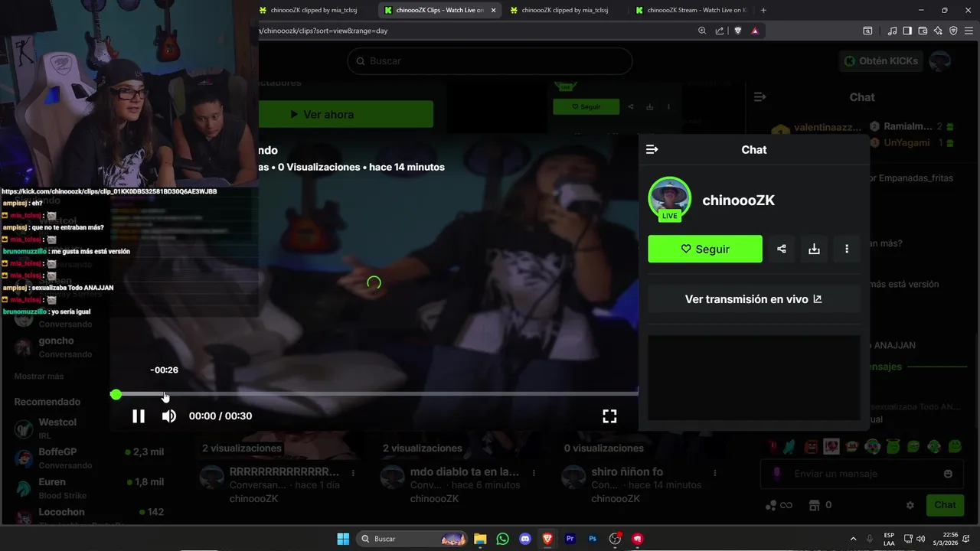Focus the Buscar search field on Kick
The height and width of the screenshot is (551, 980).
pyautogui.click(x=490, y=61)
